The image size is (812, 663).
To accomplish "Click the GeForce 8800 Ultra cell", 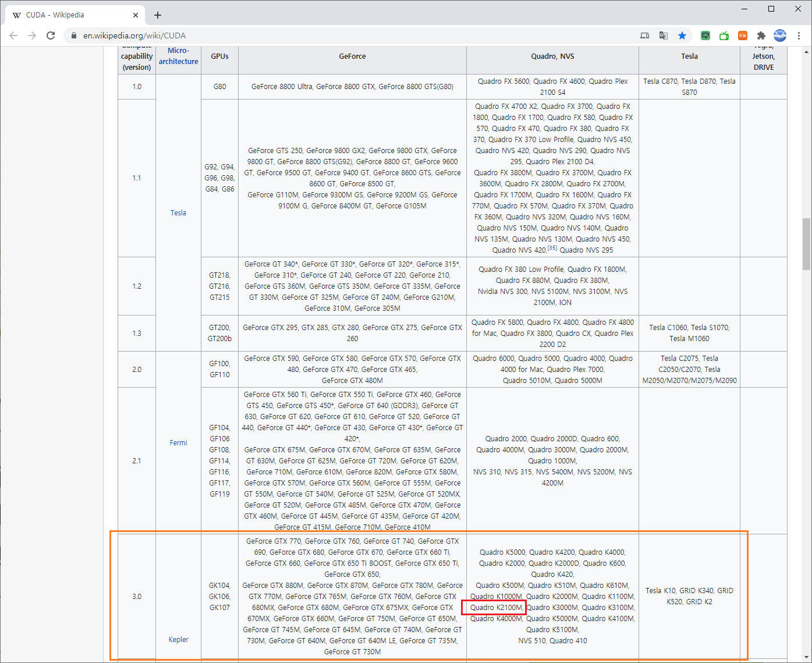I will pos(352,87).
